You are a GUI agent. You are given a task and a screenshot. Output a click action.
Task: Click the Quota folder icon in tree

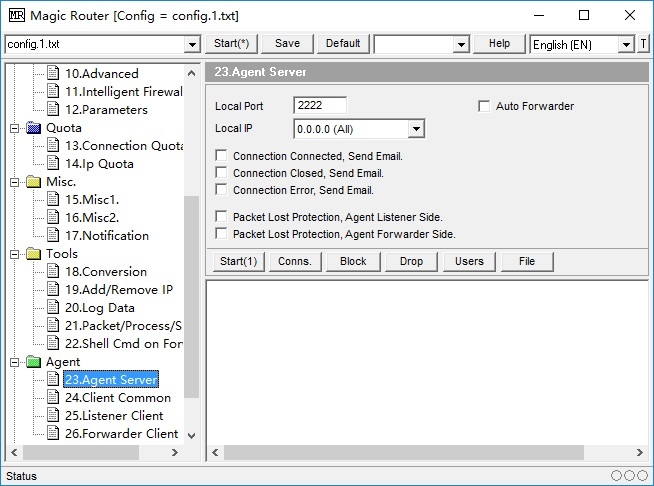pos(33,128)
